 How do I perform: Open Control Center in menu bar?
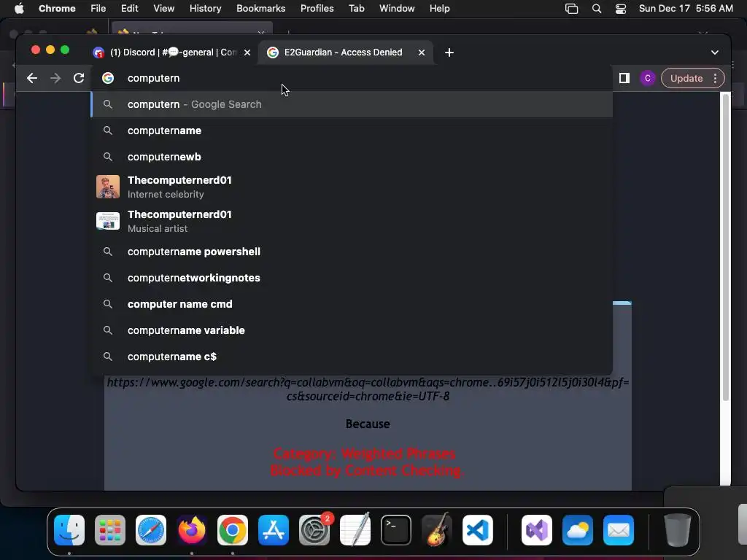click(621, 9)
